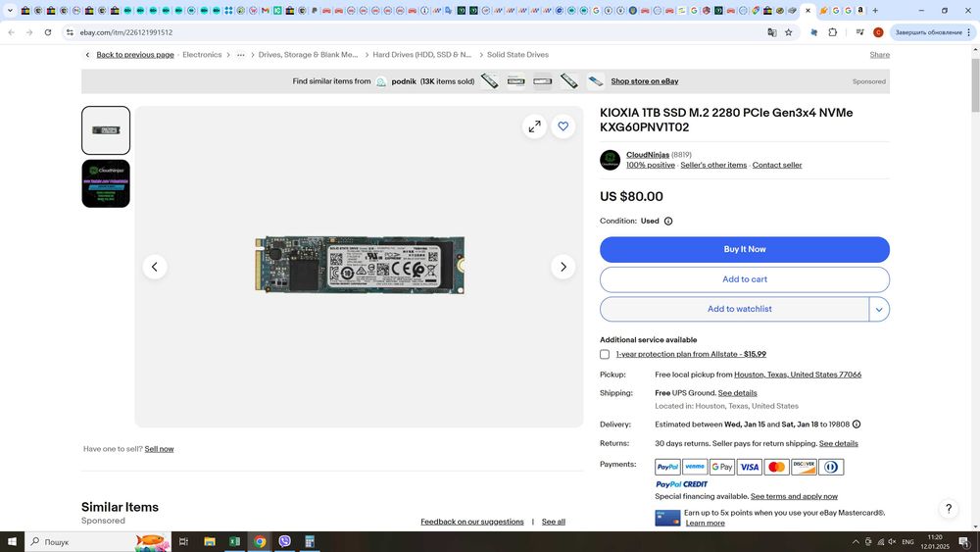Expand the product image to full view
The image size is (980, 552).
point(534,126)
